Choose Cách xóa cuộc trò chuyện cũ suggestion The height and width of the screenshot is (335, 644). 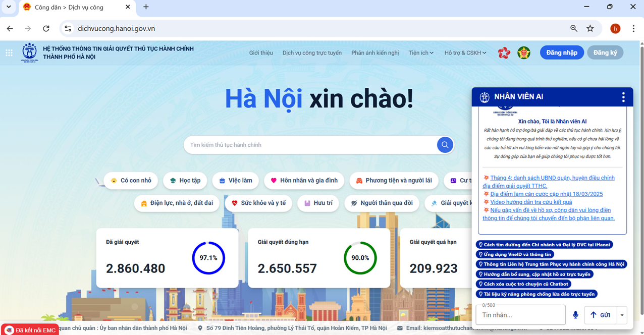click(x=523, y=284)
